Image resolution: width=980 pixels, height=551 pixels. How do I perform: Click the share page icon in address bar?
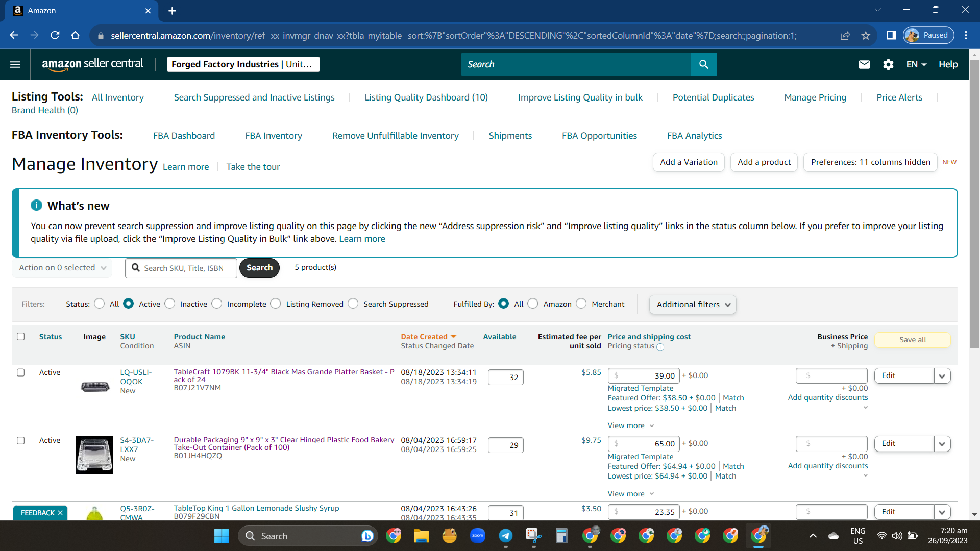point(845,35)
